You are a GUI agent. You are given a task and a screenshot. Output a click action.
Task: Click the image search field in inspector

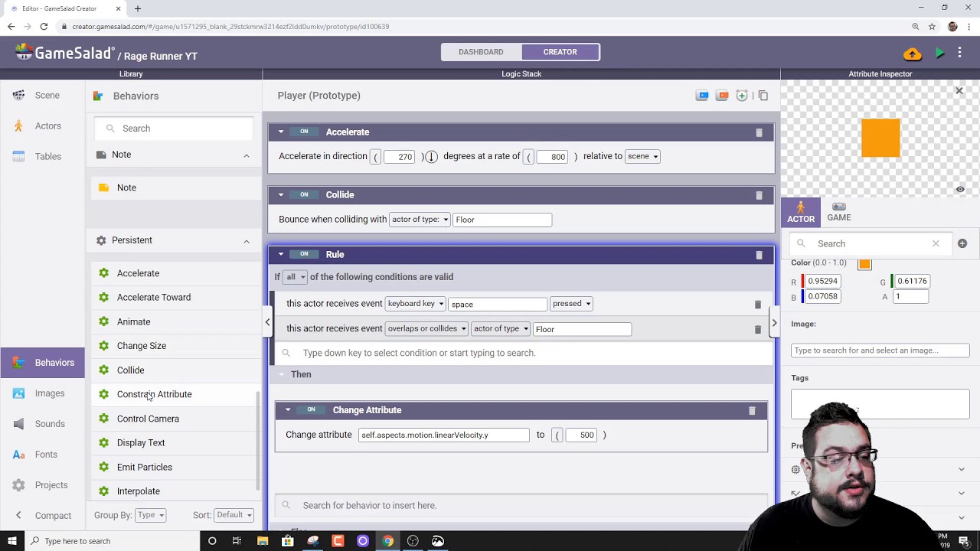click(880, 350)
